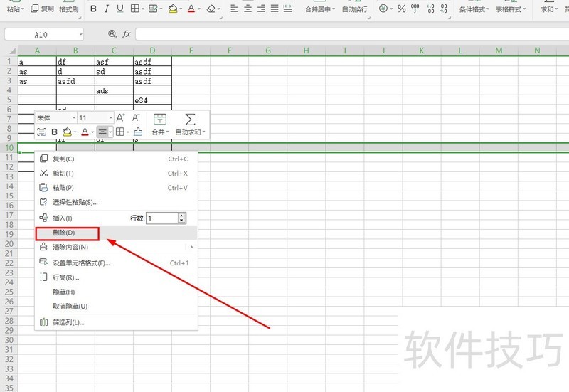Click the mini toolbar format brush icon
This screenshot has height=392, width=569.
pos(138,132)
